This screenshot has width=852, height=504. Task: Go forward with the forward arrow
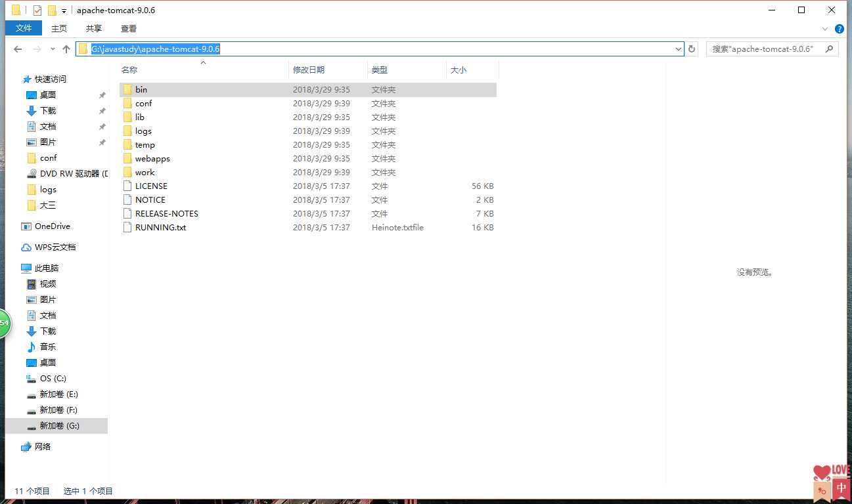click(x=37, y=49)
